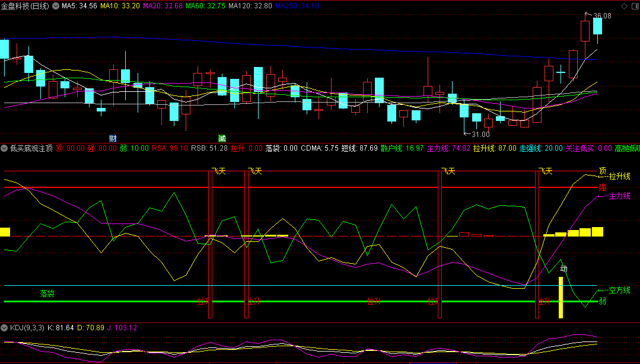
Task: Click the 低买底观注顶 indicator name
Action: (31, 148)
